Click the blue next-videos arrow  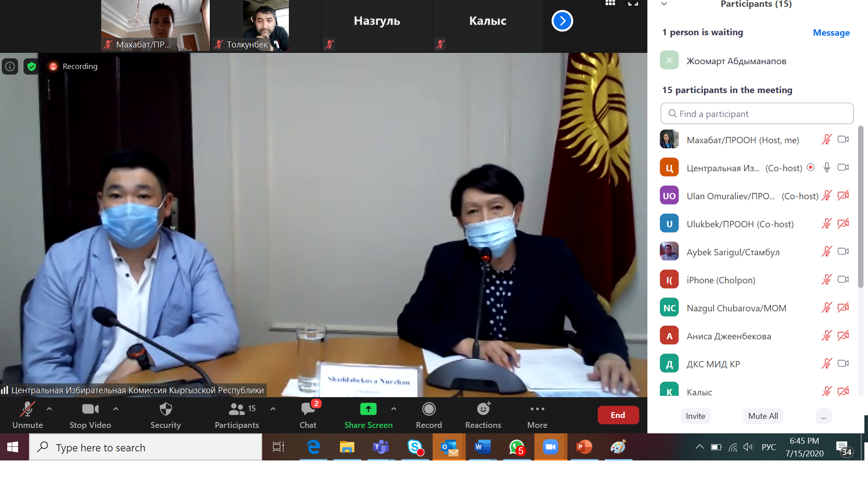[562, 21]
